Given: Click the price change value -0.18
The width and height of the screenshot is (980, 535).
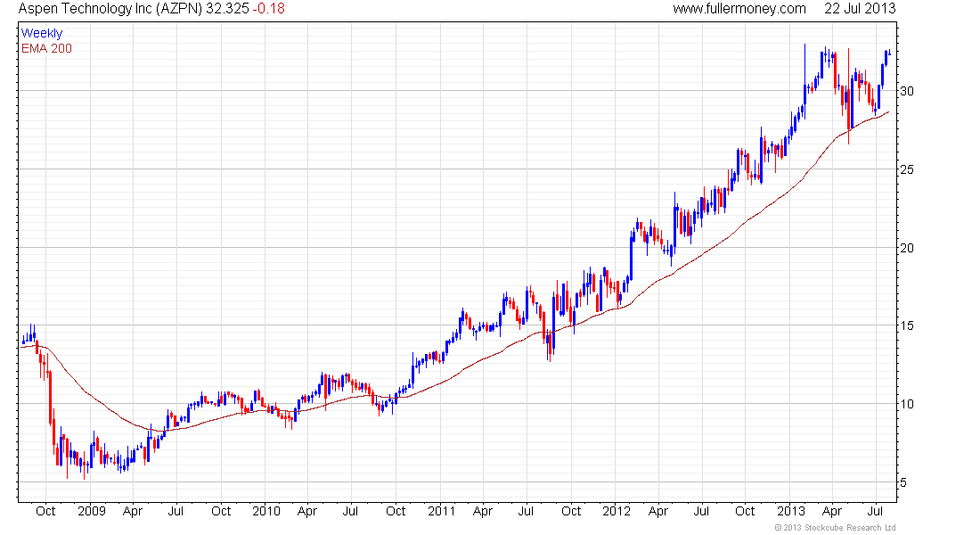Looking at the screenshot, I should click(x=269, y=9).
